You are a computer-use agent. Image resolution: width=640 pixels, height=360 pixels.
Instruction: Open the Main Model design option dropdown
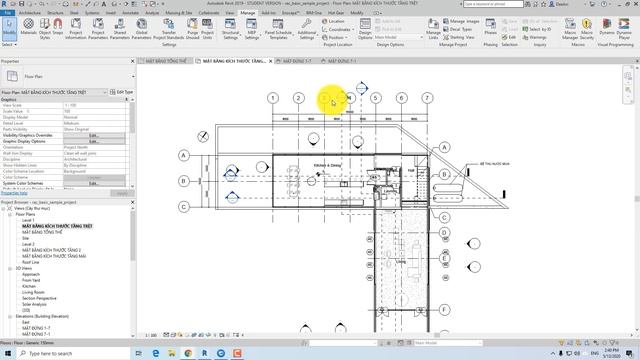[x=398, y=37]
